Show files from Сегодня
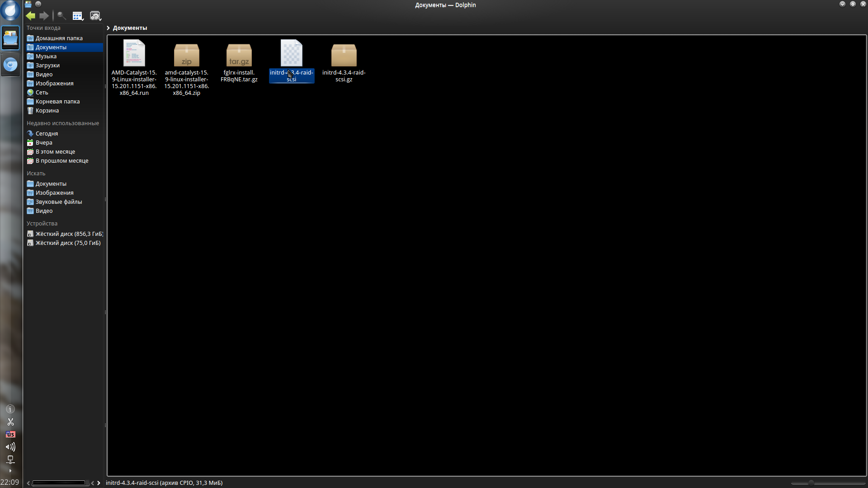 [47, 134]
